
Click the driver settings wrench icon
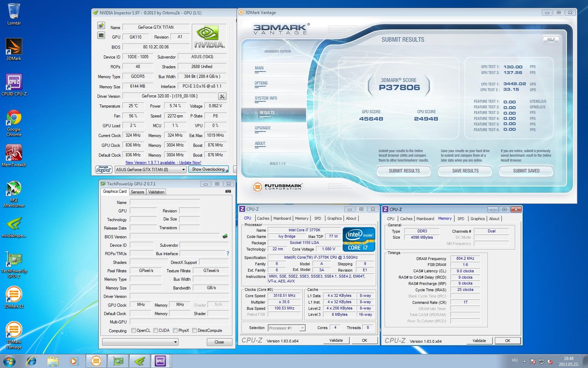coord(222,96)
